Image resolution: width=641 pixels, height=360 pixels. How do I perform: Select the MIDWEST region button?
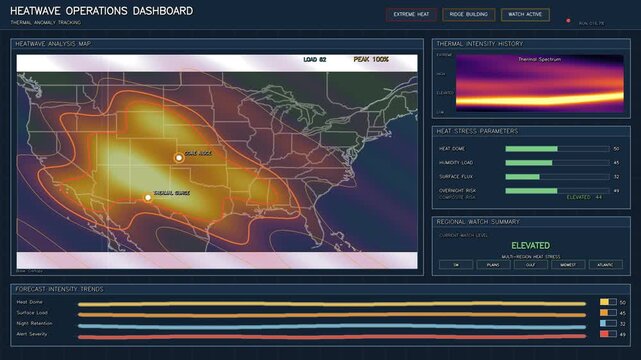(568, 265)
